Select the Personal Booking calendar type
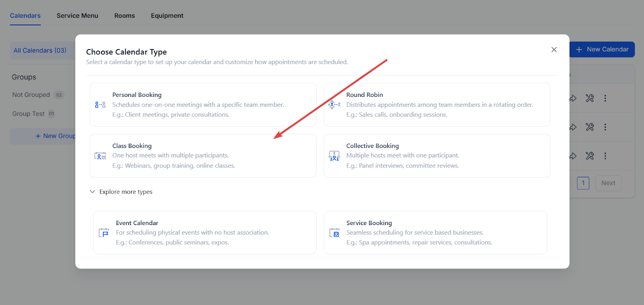Image resolution: width=644 pixels, height=305 pixels. point(203,104)
